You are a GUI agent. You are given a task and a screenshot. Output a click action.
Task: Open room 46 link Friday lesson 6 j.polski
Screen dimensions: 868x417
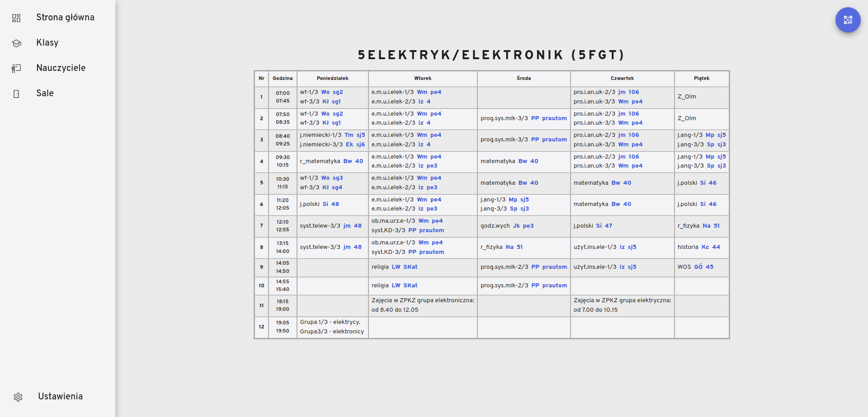[x=712, y=204]
